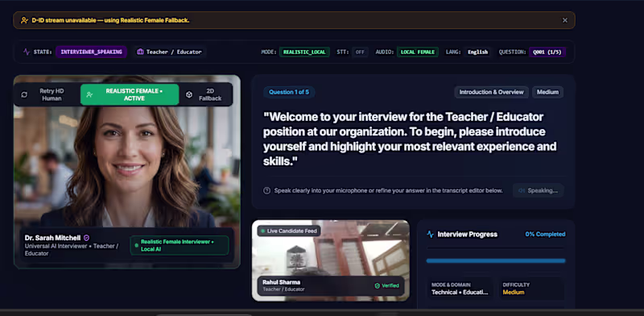Select the REALISTIC FEMALE • ACTIVE tab
Viewport: 644px width, 316px height.
pos(130,94)
